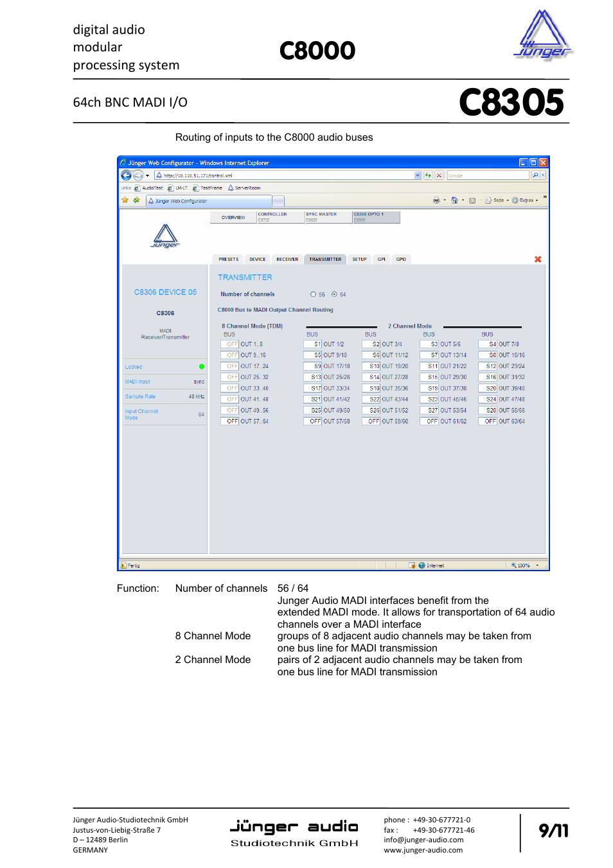Click the browser Back arrow button
Image resolution: width=613 pixels, height=868 pixels.
[x=126, y=175]
